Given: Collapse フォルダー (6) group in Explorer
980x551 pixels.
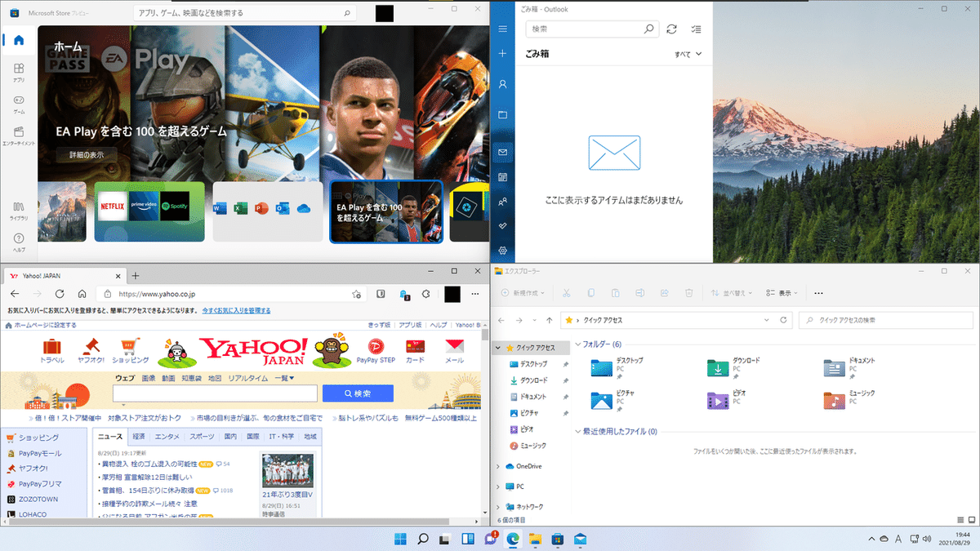Looking at the screenshot, I should pos(579,344).
